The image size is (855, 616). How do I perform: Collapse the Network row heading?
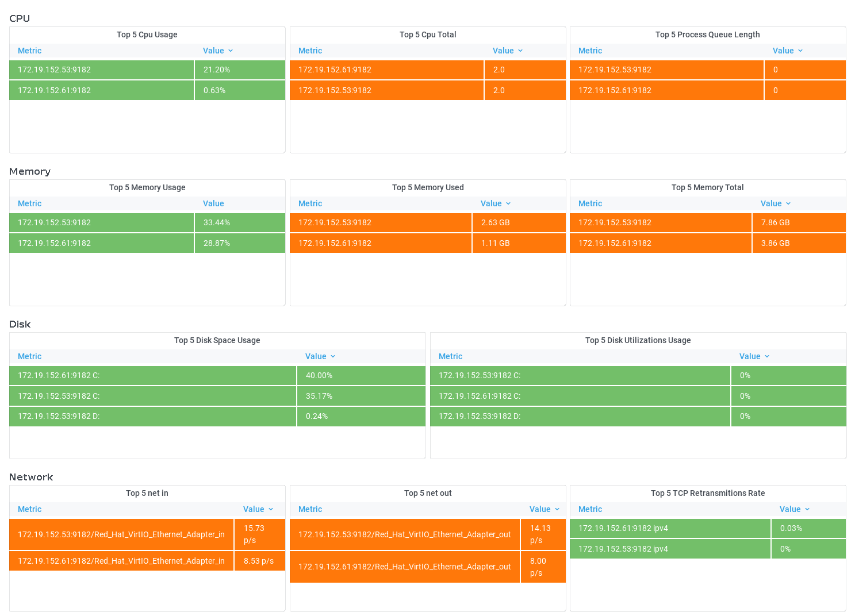coord(31,477)
